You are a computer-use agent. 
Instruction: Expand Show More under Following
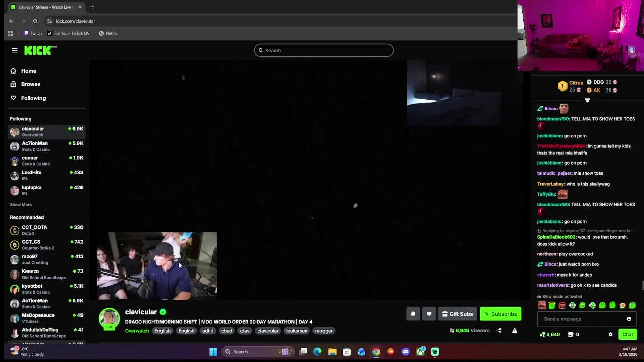point(21,205)
